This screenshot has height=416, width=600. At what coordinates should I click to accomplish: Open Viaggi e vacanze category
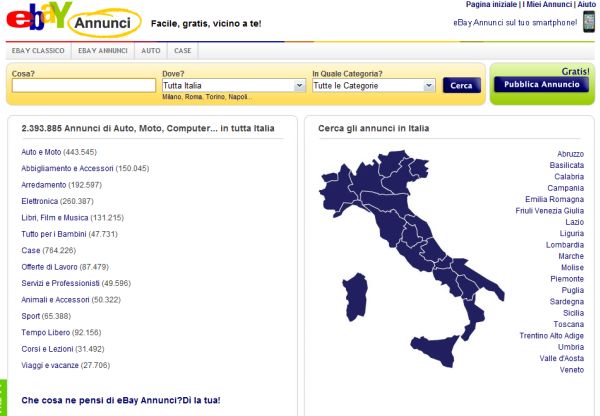coord(50,365)
